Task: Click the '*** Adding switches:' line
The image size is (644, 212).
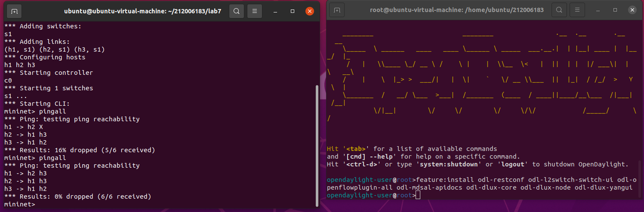Action: point(43,26)
